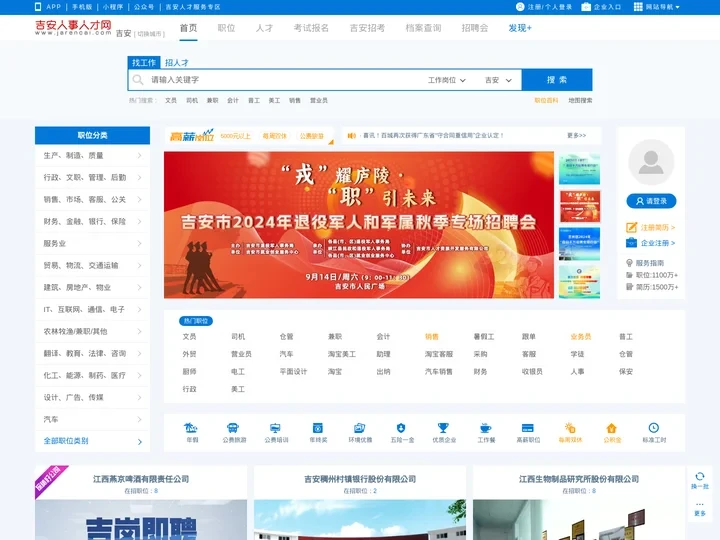Open the 首页 navigation item
Viewport: 720px width, 540px height.
pos(188,28)
